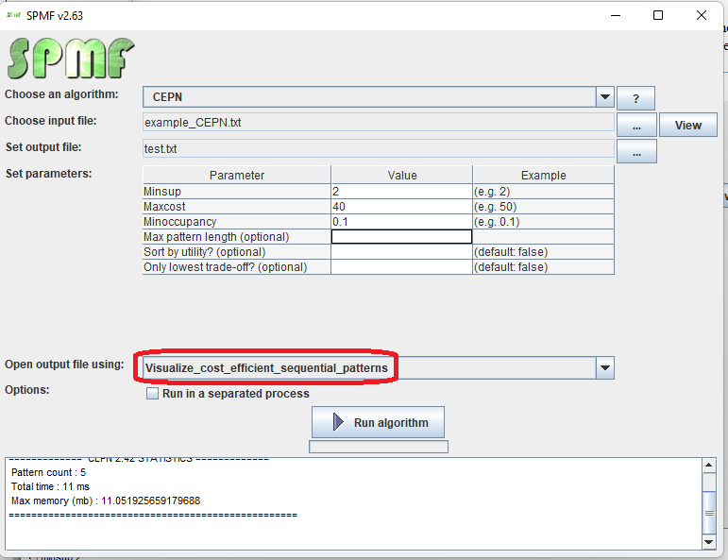Click the Run algorithm button
The width and height of the screenshot is (728, 560).
coord(378,422)
